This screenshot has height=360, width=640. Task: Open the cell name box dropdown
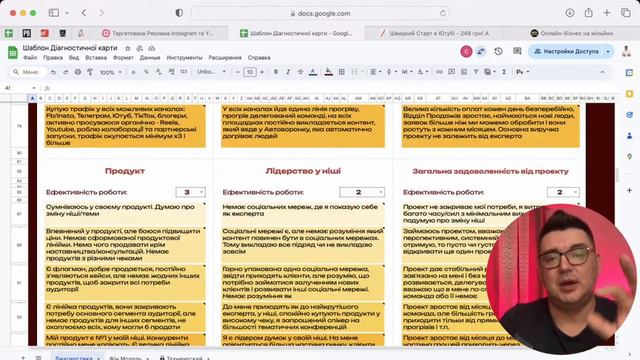tap(34, 88)
